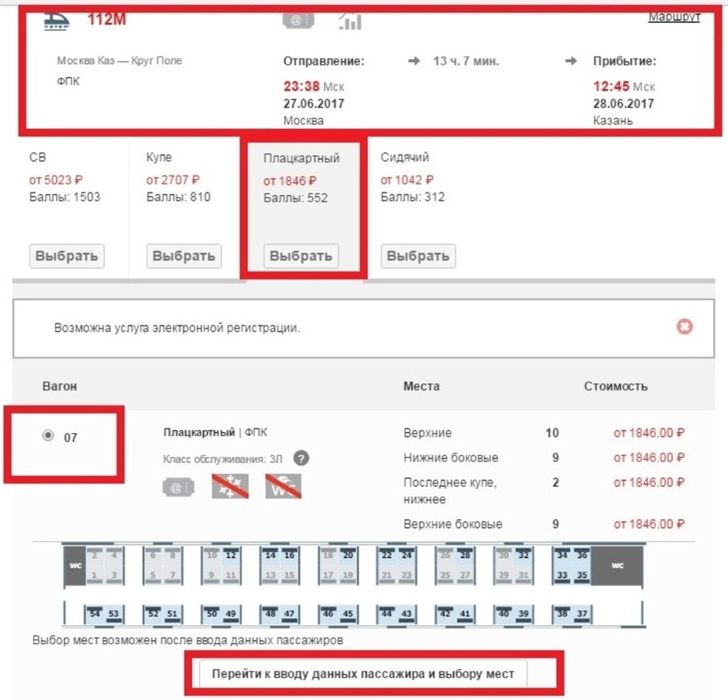Select side seat 50 on the wagon map

(211, 614)
